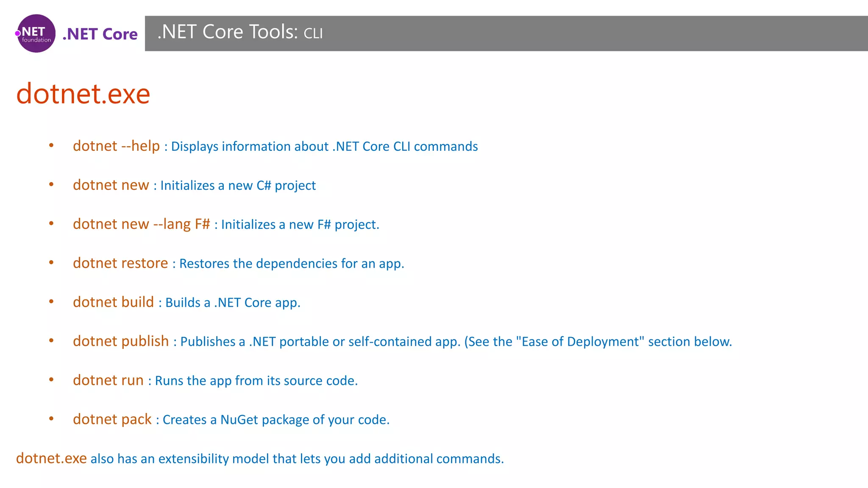
Task: Click "Restores the dependencies for an app" text
Action: coord(292,263)
